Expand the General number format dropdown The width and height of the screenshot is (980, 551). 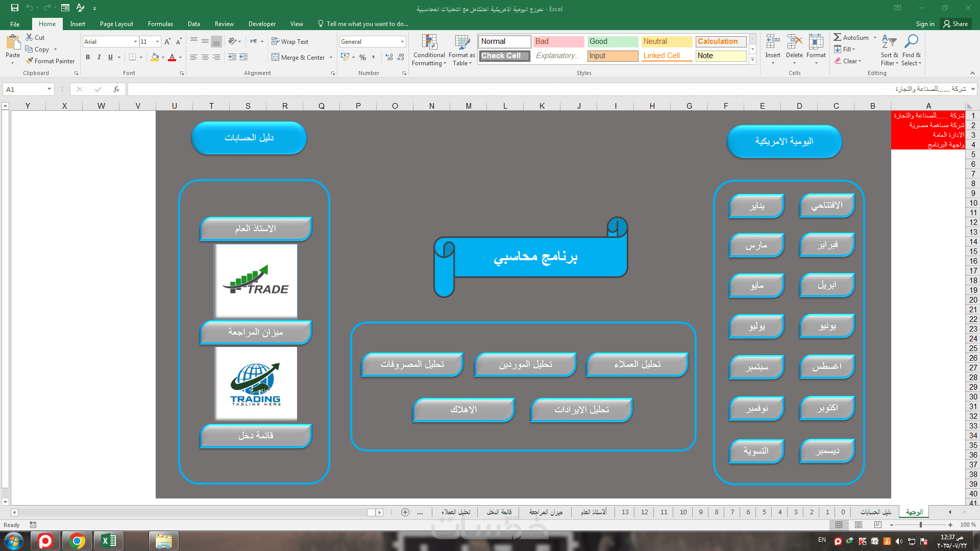(402, 41)
